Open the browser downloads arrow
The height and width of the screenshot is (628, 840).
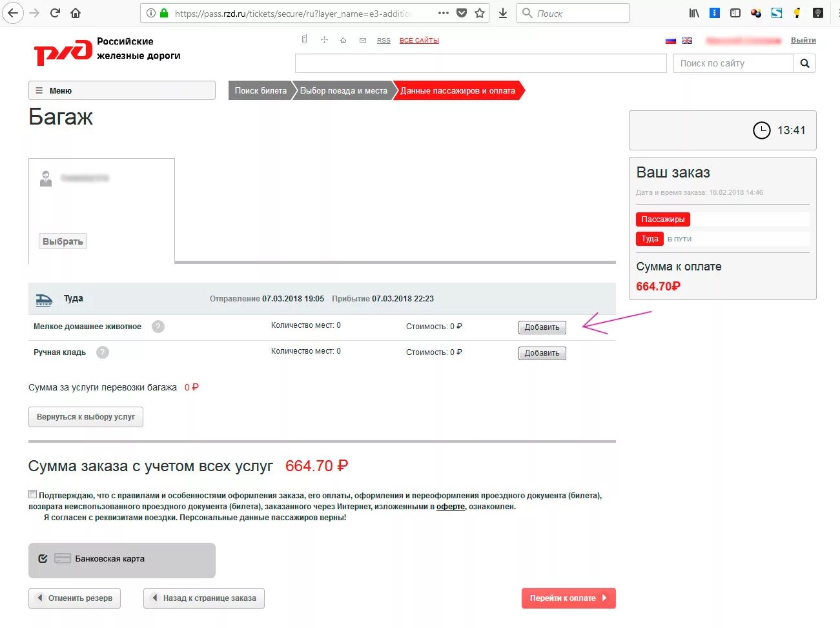point(503,13)
